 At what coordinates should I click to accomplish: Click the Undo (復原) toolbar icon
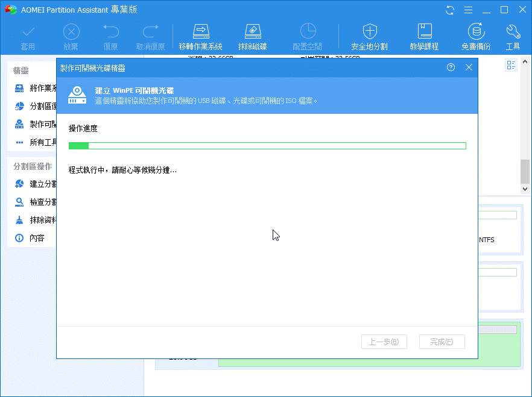110,37
